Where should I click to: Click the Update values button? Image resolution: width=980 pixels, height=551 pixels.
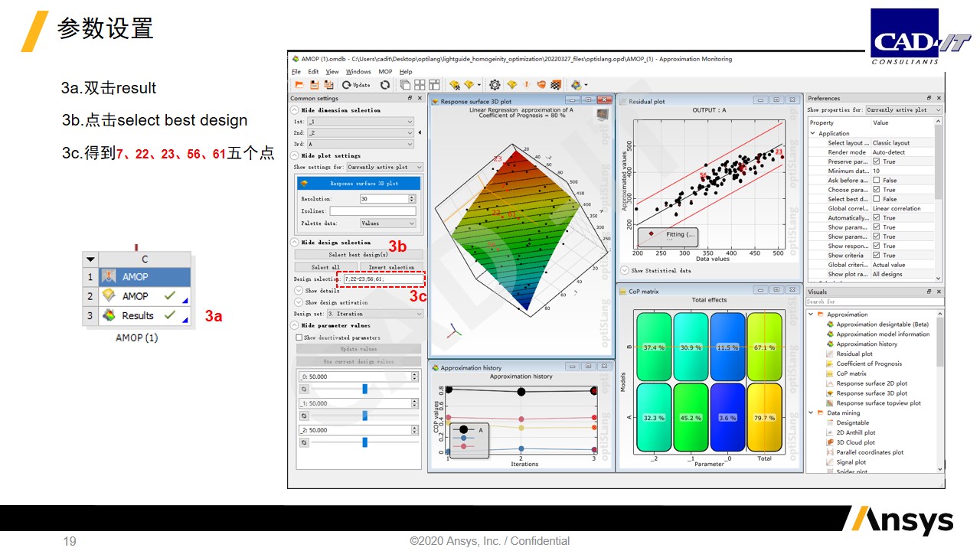[358, 349]
